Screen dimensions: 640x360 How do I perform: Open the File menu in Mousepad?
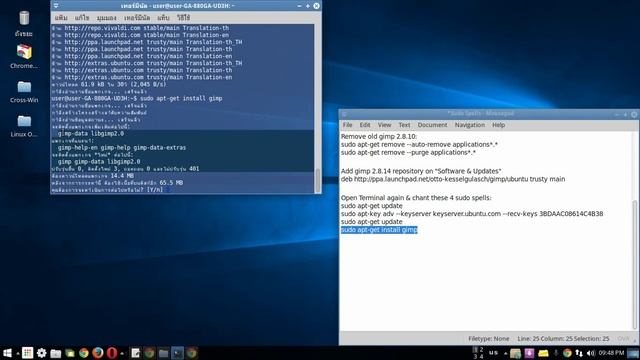pos(347,125)
